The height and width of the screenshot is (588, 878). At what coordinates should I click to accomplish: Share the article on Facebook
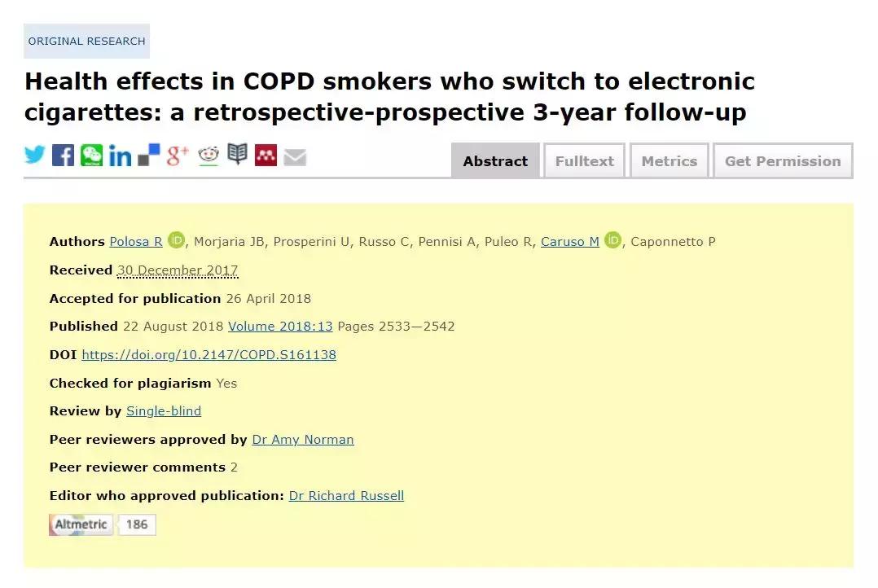click(x=63, y=155)
